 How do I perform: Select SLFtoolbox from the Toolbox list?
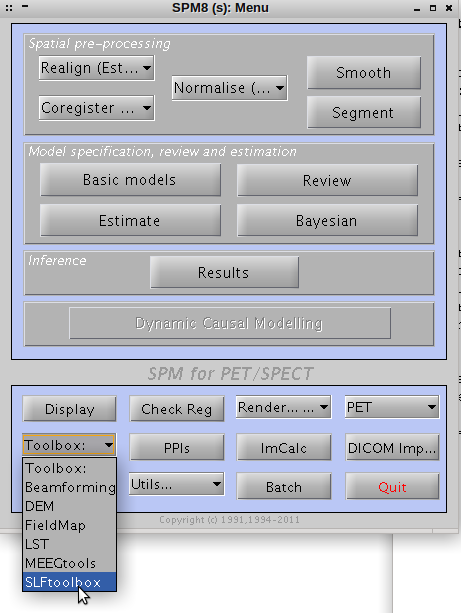(x=70, y=582)
